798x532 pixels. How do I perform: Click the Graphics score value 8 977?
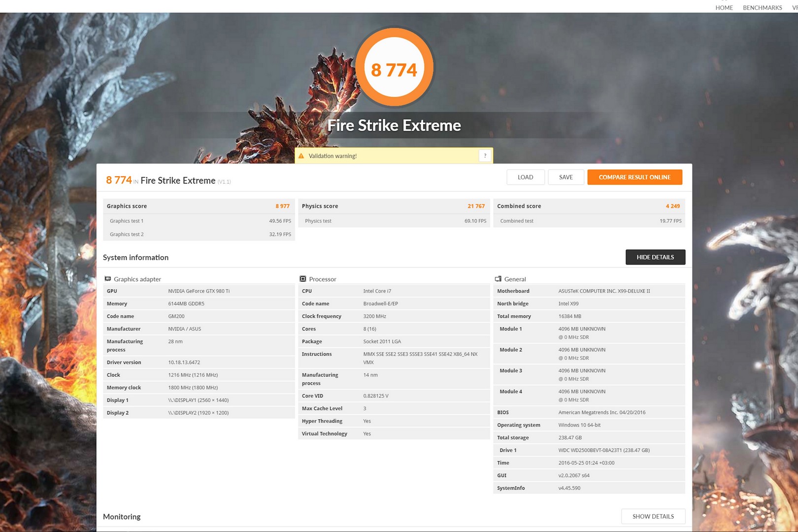tap(282, 206)
